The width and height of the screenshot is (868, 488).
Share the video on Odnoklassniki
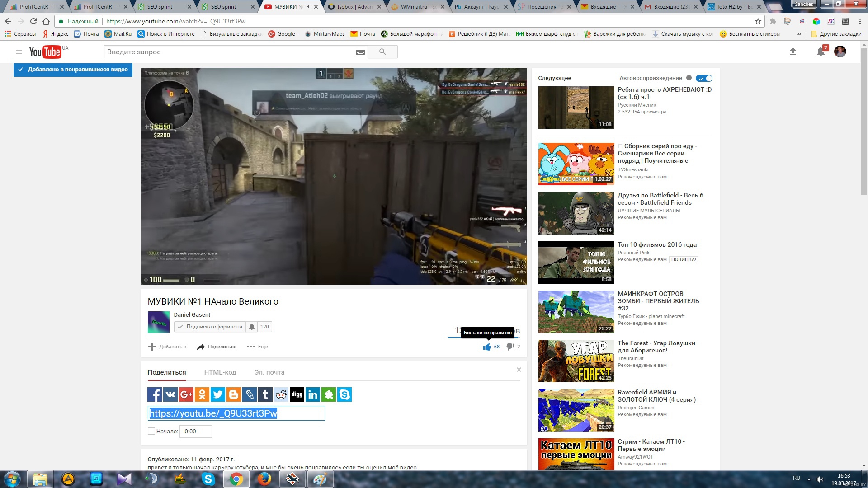pos(202,394)
